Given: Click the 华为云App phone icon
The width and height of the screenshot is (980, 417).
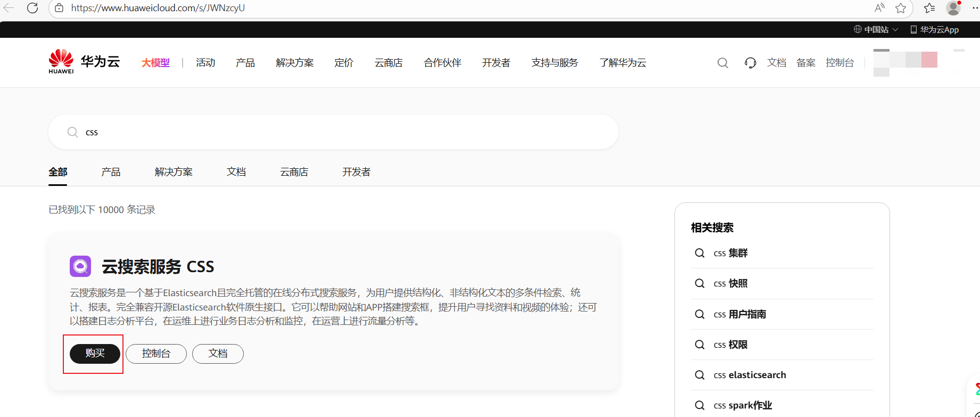Looking at the screenshot, I should (x=913, y=29).
